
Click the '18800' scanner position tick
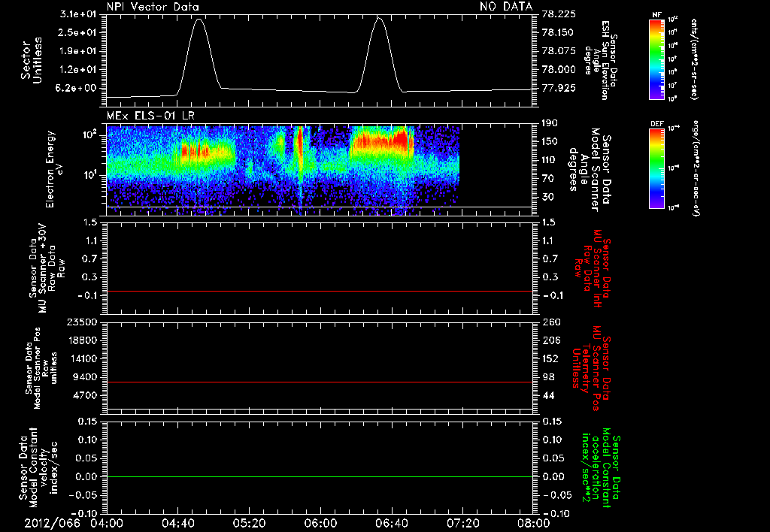(82, 340)
